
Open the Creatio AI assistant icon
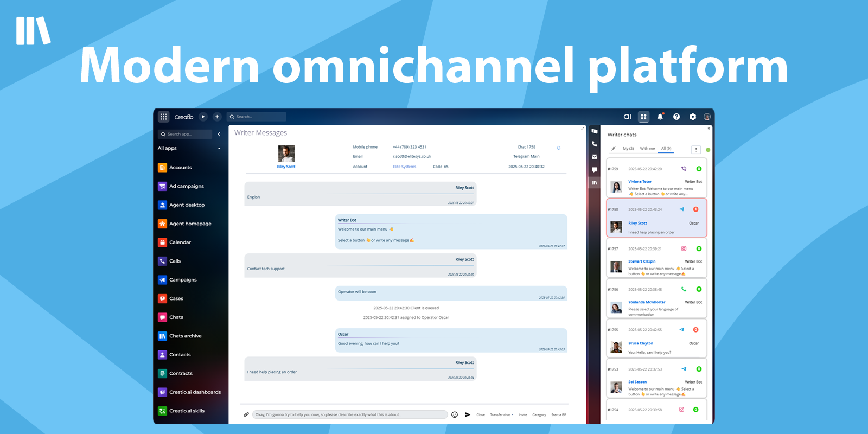627,117
